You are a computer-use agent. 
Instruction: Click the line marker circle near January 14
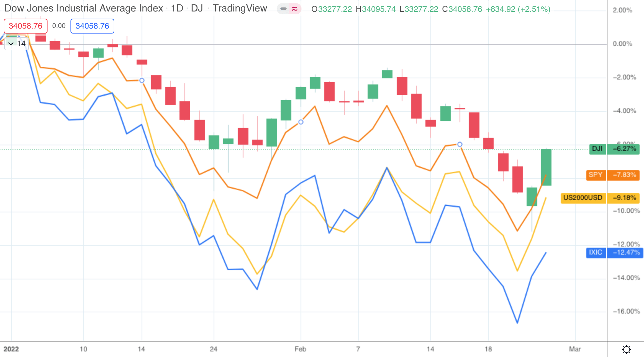pyautogui.click(x=142, y=80)
